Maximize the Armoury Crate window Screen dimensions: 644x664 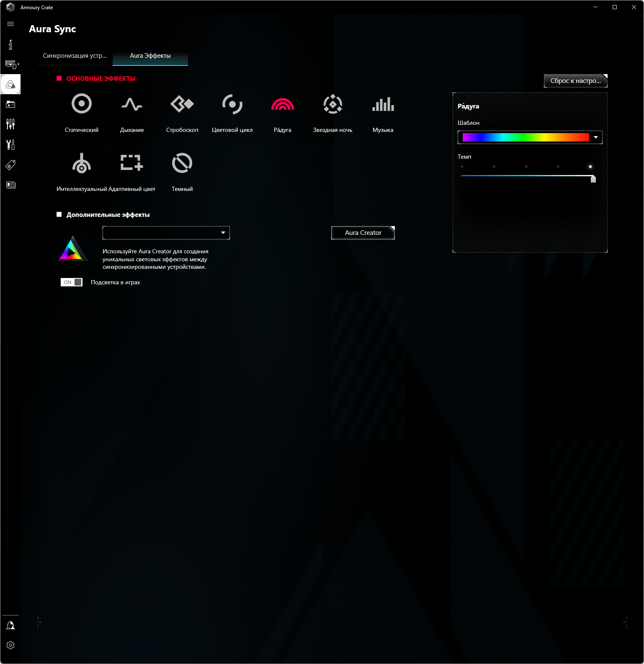click(x=615, y=7)
